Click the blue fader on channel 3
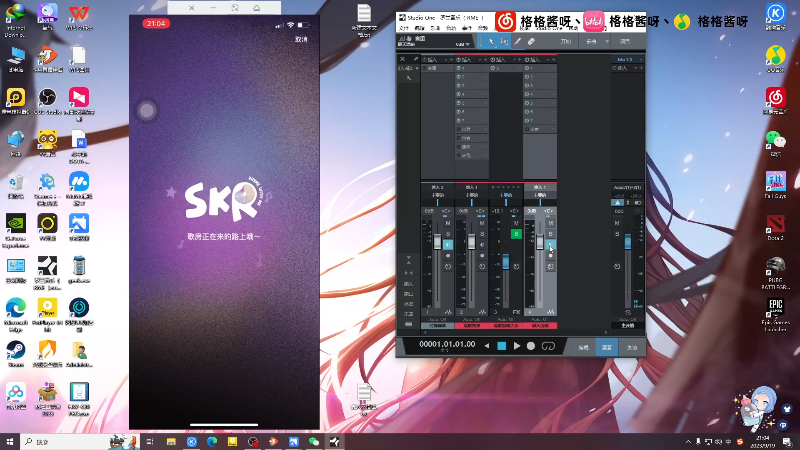 (x=506, y=262)
